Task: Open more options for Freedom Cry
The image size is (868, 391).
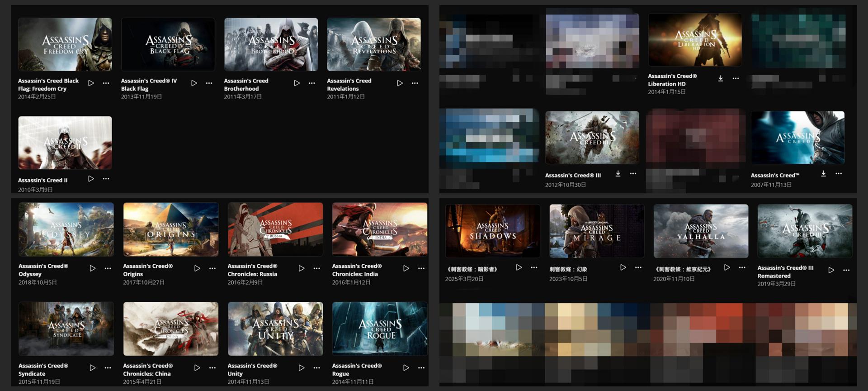Action: 106,83
